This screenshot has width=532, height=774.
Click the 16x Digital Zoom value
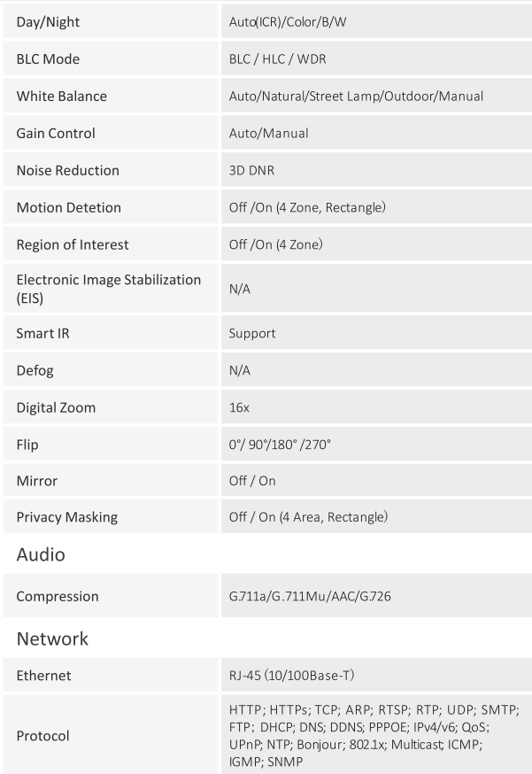coord(238,409)
